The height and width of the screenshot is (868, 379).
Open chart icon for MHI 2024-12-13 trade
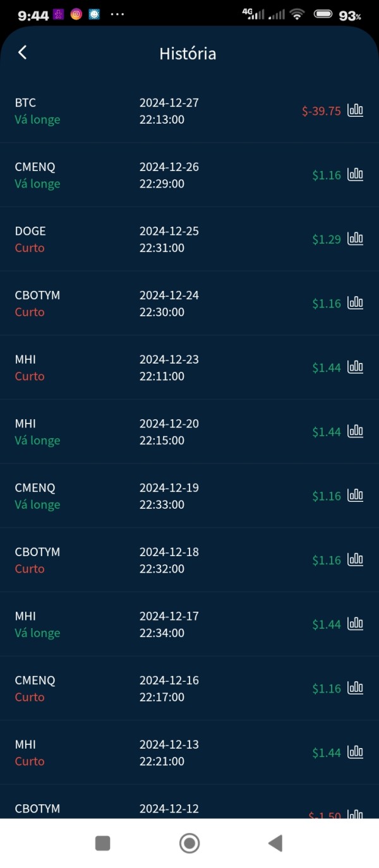click(356, 752)
